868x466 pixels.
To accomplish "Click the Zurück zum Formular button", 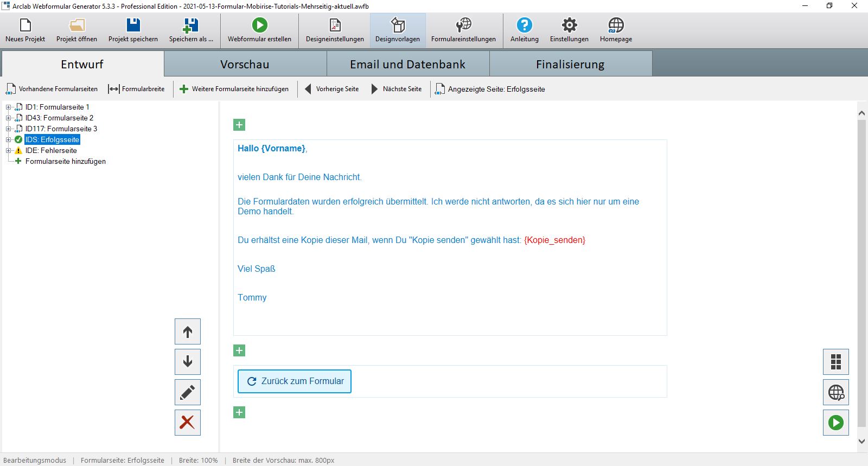I will click(295, 381).
